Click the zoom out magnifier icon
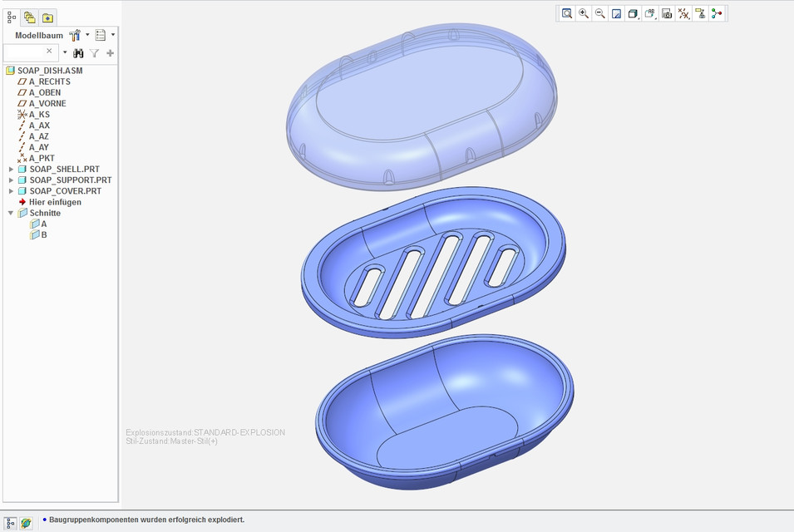This screenshot has height=532, width=794. 600,13
